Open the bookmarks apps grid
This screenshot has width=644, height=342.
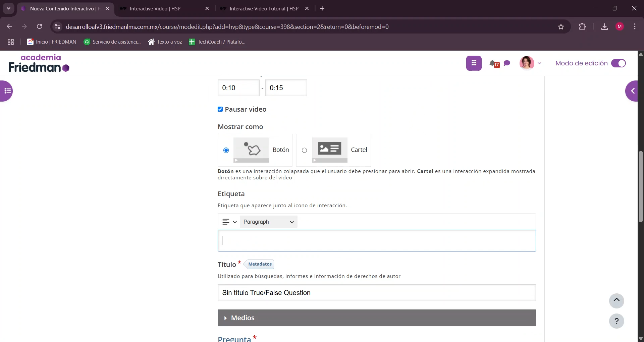pyautogui.click(x=11, y=42)
